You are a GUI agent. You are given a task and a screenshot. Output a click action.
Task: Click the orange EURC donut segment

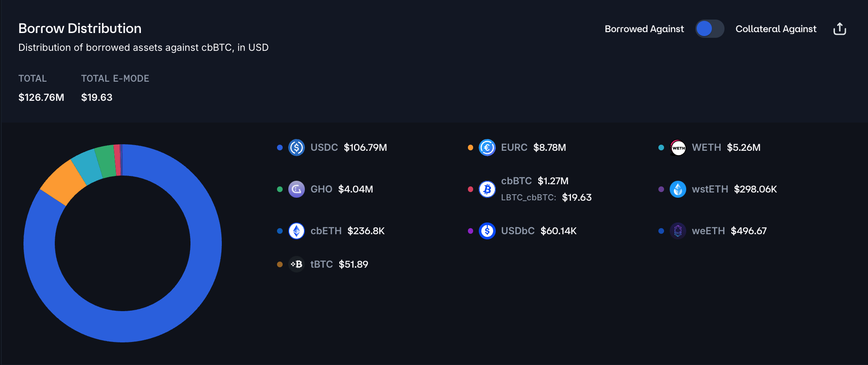pos(63,182)
